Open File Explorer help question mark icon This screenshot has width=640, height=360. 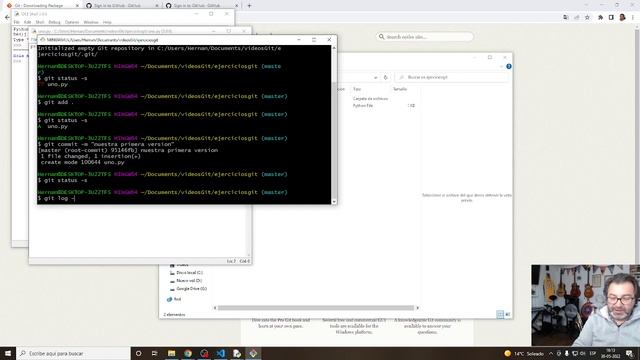pyautogui.click(x=509, y=66)
